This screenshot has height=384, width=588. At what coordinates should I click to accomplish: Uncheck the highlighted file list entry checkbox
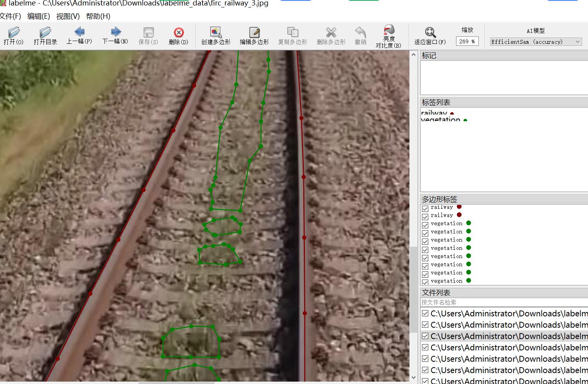pos(425,336)
